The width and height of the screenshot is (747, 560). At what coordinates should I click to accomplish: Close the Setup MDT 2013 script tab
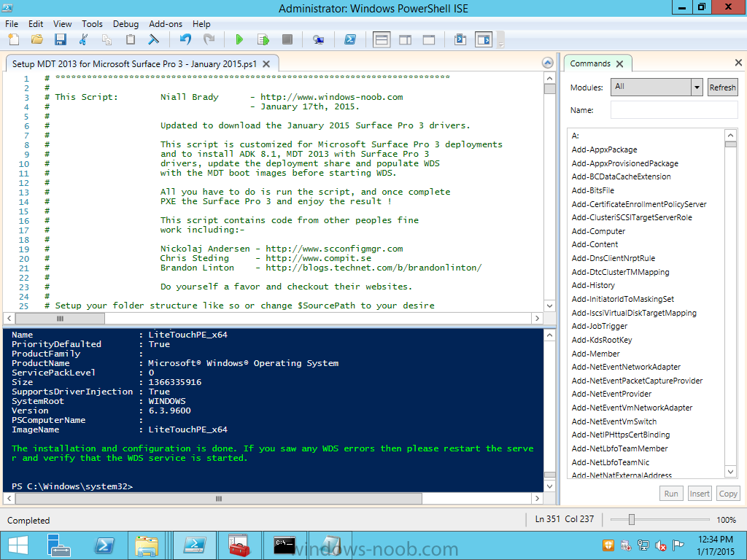pos(266,64)
